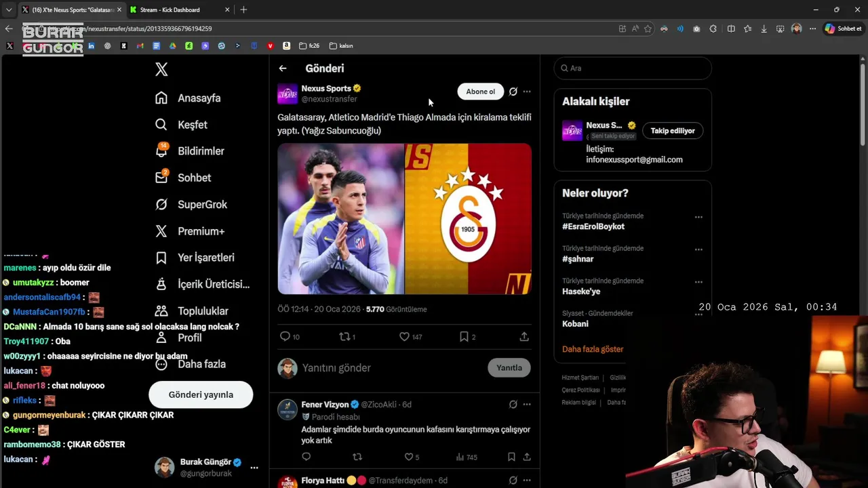
Task: Open Haseke'ye trending topic
Action: click(581, 291)
